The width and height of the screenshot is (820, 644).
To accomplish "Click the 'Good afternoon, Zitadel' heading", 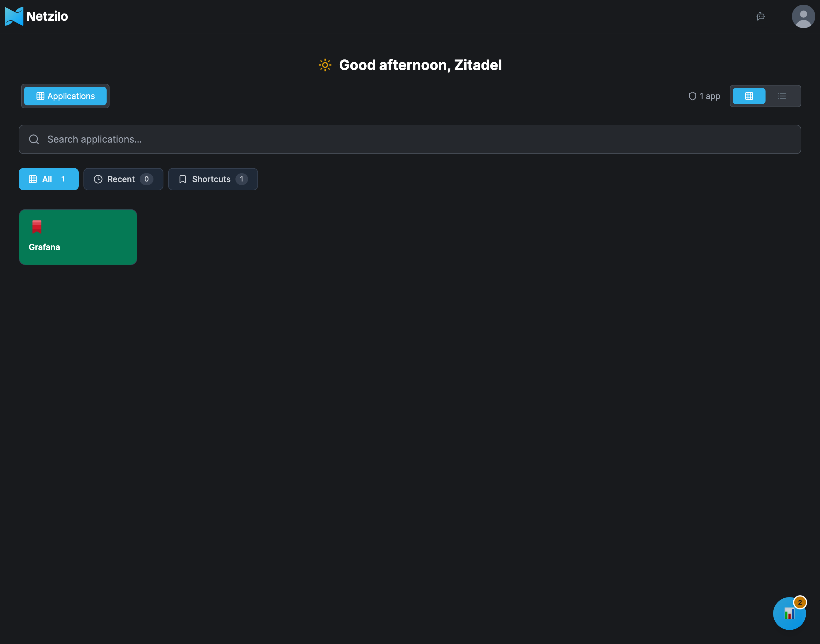I will (x=421, y=65).
